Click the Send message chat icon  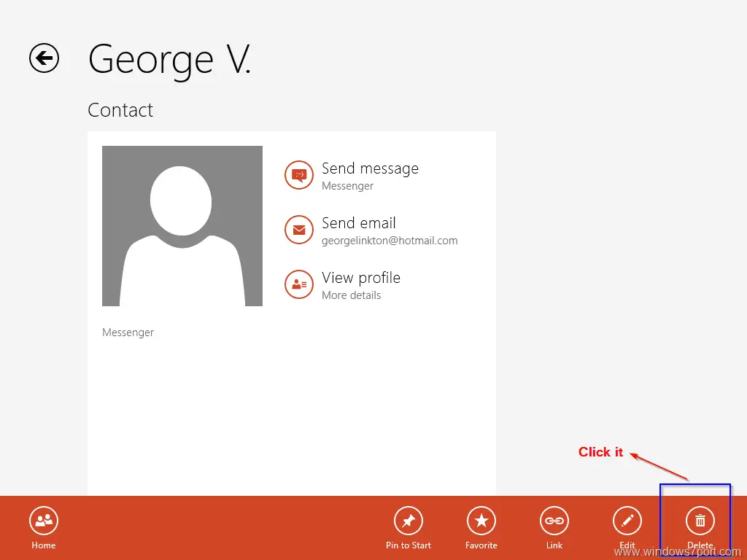point(298,175)
